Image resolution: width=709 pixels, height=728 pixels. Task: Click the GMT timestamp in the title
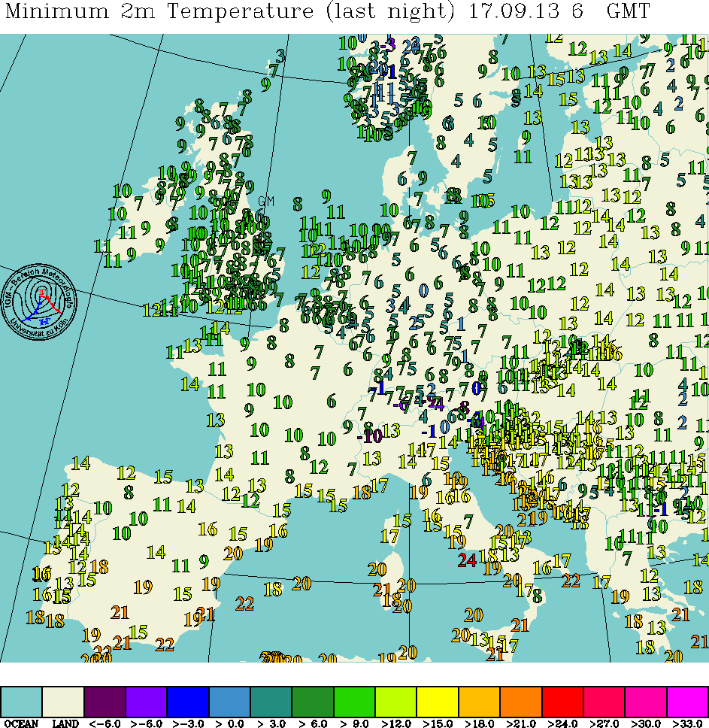[x=627, y=13]
